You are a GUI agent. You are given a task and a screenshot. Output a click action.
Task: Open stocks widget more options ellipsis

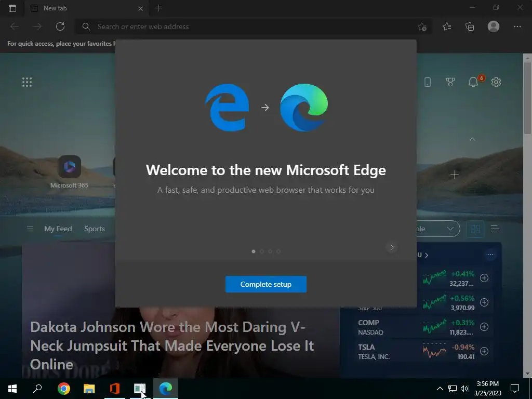[x=490, y=255]
